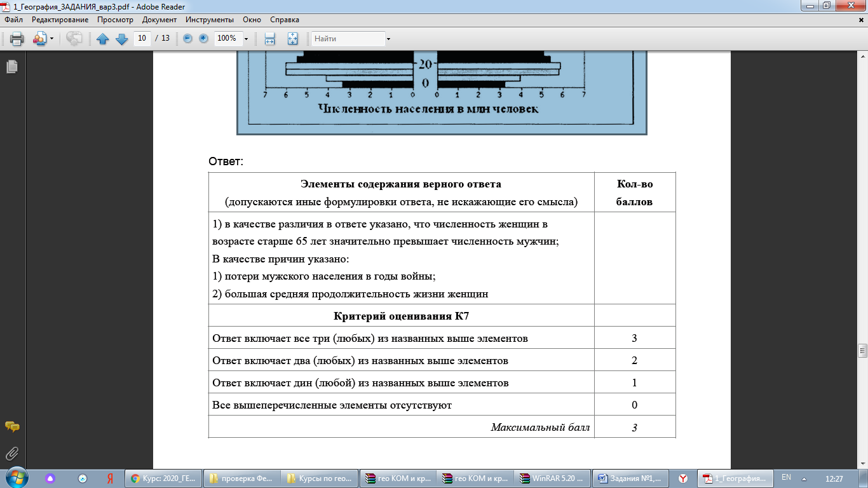Zoom out with the minus icon
The width and height of the screenshot is (868, 488).
click(187, 38)
